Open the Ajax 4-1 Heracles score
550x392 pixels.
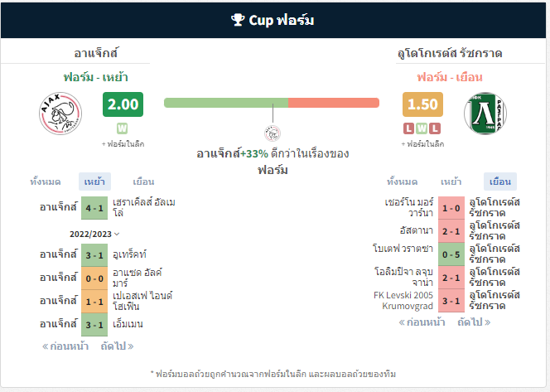pyautogui.click(x=94, y=208)
